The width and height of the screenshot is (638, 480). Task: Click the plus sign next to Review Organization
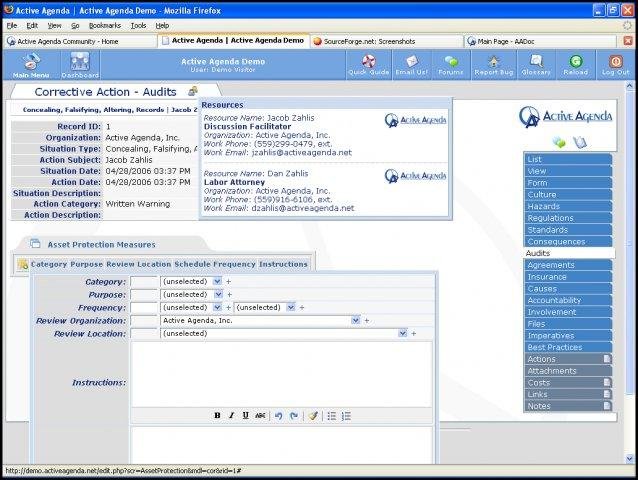pyautogui.click(x=367, y=321)
